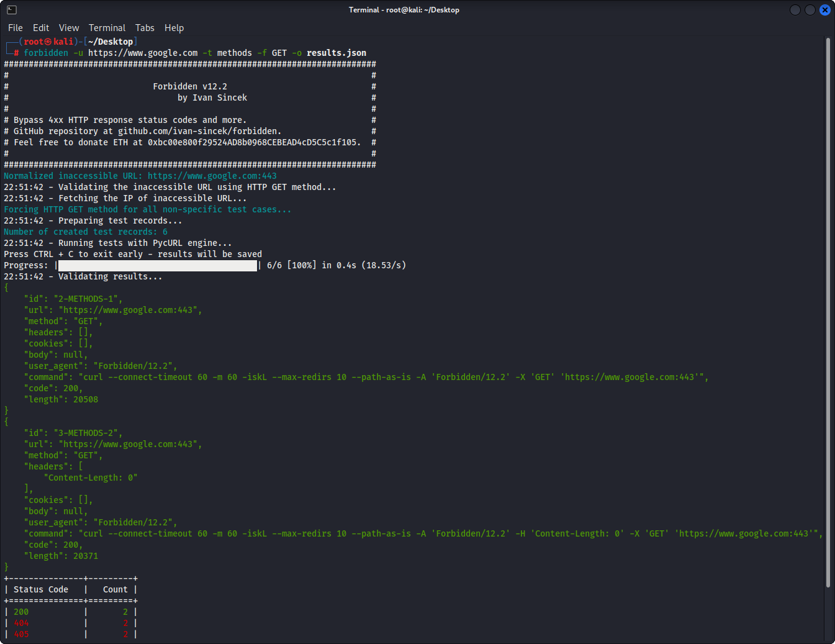This screenshot has height=644, width=835.
Task: Click results.json in the typed command
Action: point(336,53)
